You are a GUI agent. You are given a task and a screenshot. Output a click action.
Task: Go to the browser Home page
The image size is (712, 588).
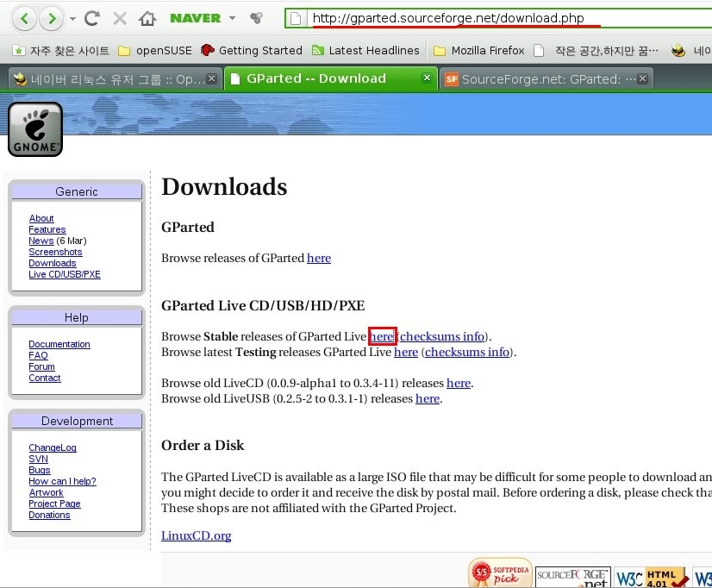click(x=147, y=18)
